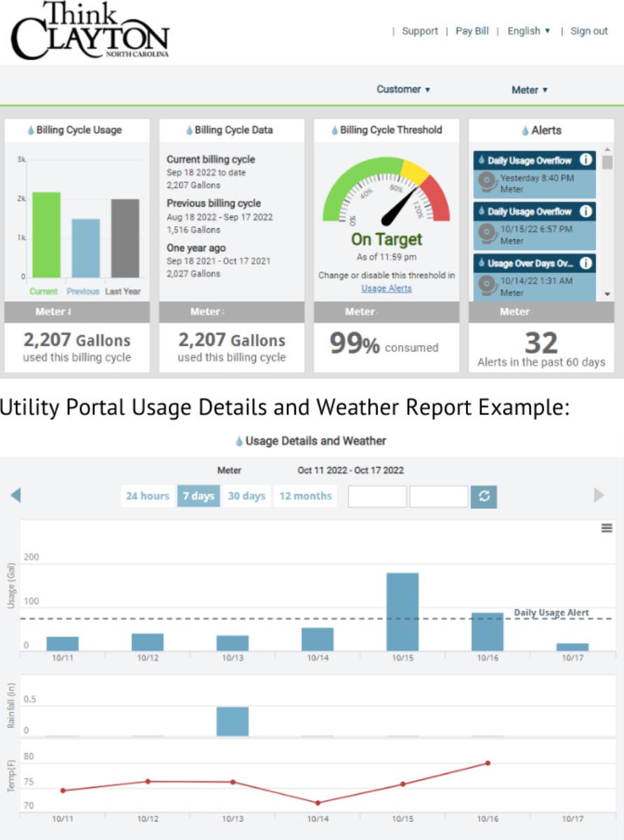624x840 pixels.
Task: Open the Meter dropdown
Action: [529, 90]
